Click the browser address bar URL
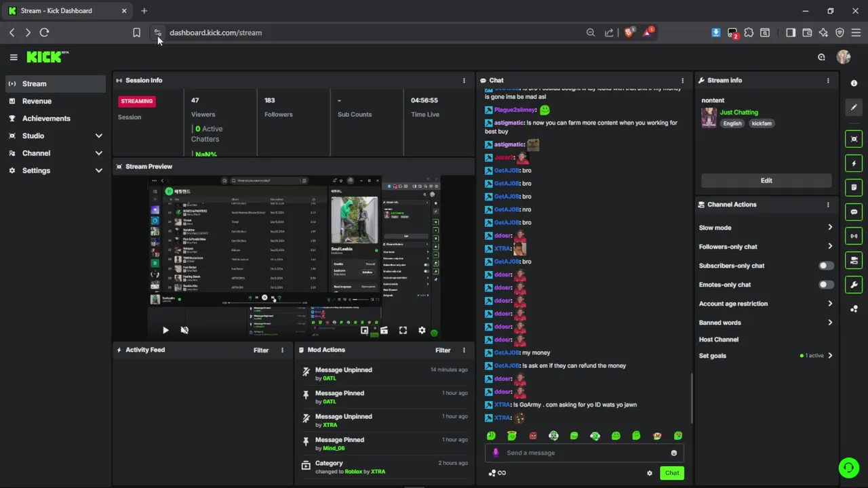Screen dimensions: 868x488 coord(216,33)
